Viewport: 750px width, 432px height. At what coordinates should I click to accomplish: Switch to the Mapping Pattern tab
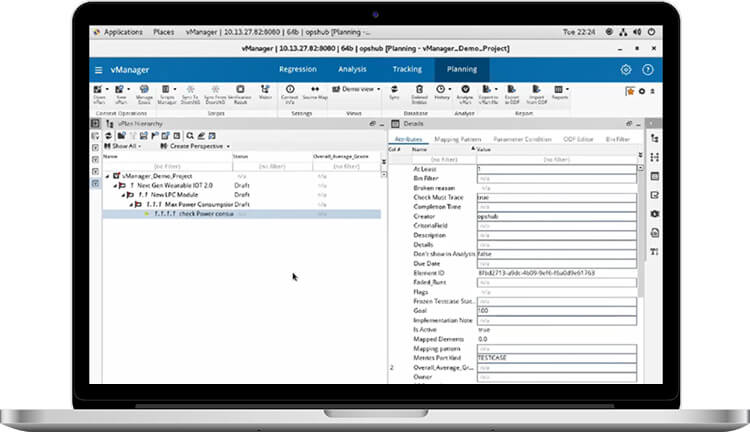[x=458, y=139]
